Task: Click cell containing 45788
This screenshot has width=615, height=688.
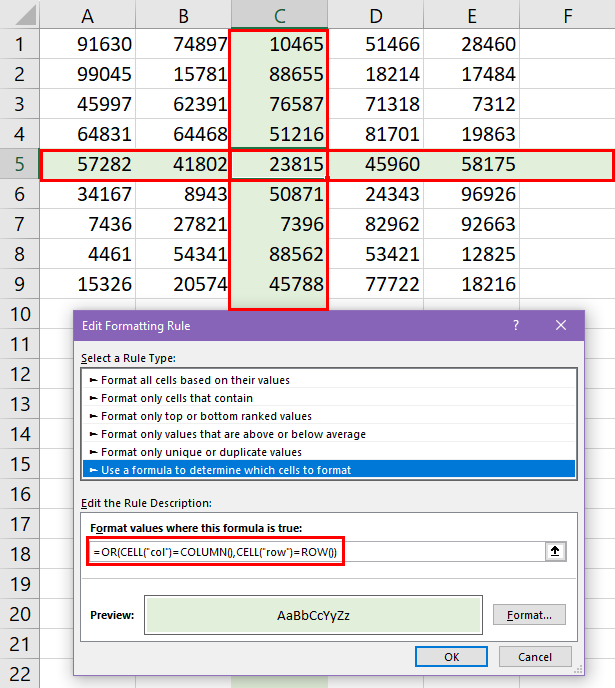Action: pyautogui.click(x=279, y=284)
